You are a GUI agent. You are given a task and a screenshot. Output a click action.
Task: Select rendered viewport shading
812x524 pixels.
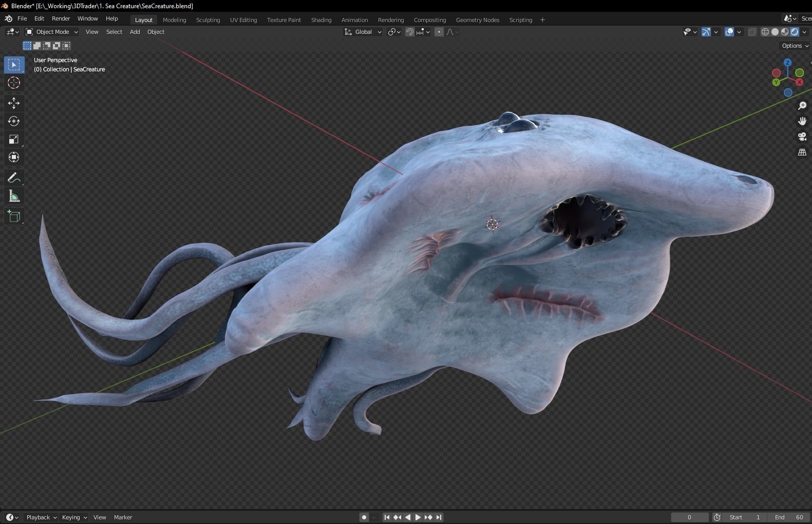pyautogui.click(x=795, y=32)
